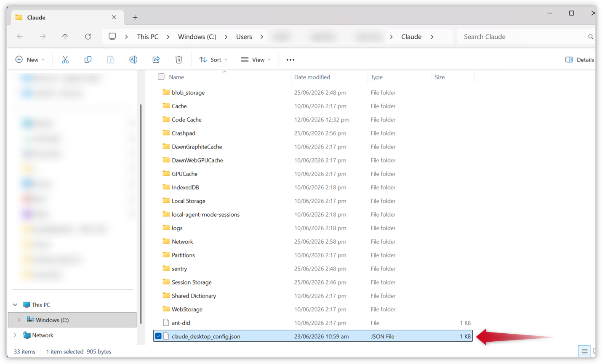Expand Windows (C:) tree node chevron

coord(19,320)
